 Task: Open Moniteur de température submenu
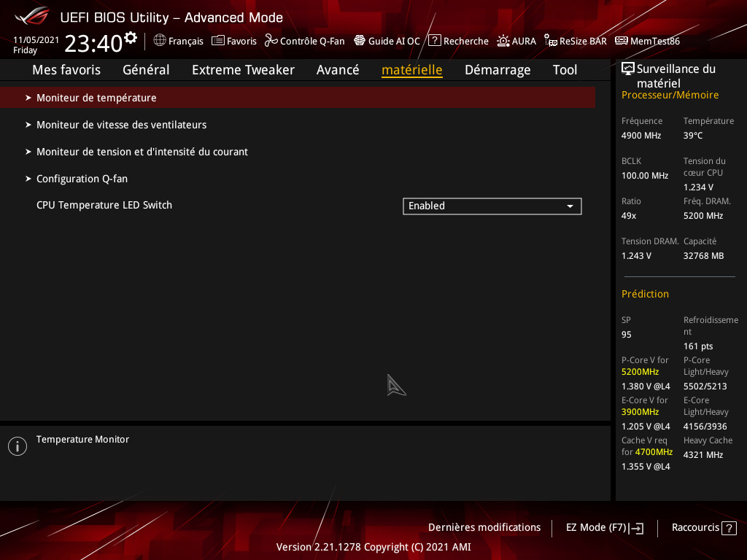pyautogui.click(x=298, y=98)
